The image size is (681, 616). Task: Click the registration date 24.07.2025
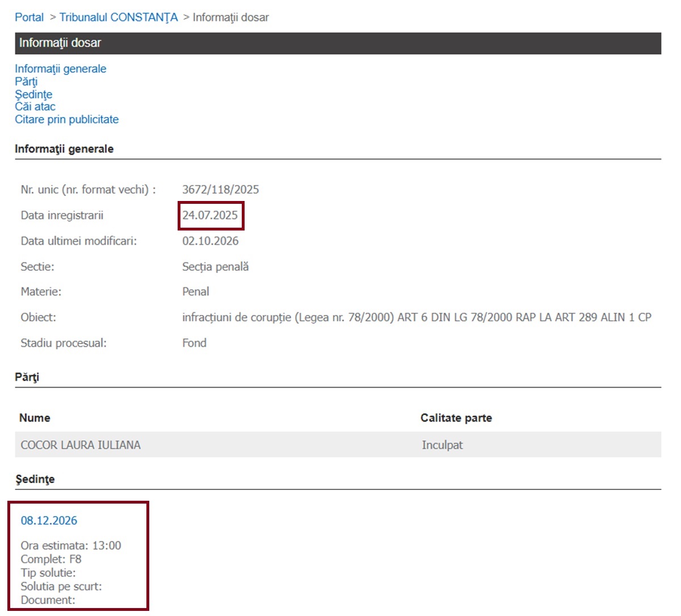210,215
